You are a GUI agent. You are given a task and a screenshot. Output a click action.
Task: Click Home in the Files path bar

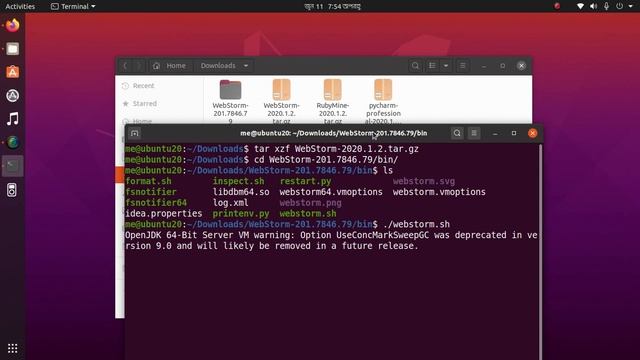pos(169,66)
